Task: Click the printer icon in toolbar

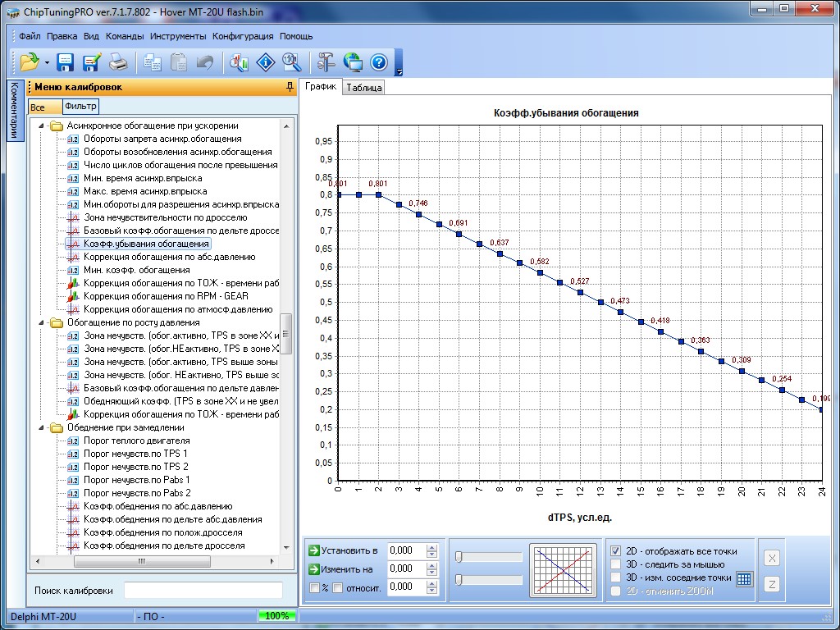Action: [x=119, y=62]
